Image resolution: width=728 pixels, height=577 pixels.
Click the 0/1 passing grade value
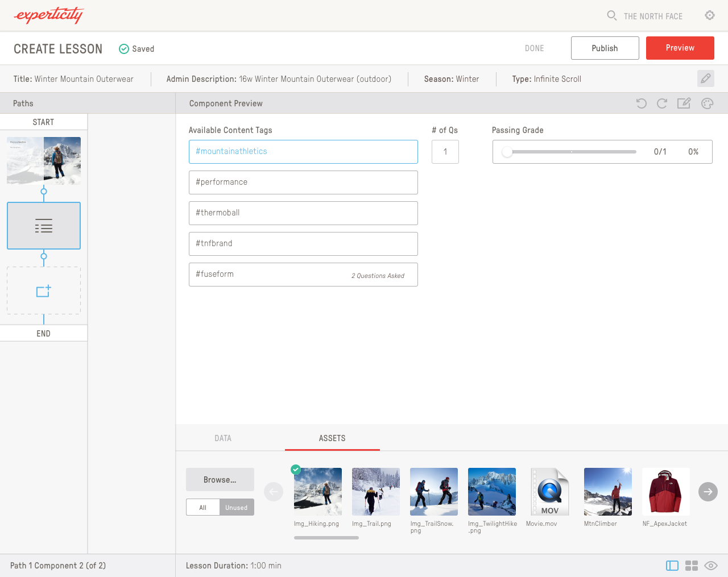pos(660,152)
